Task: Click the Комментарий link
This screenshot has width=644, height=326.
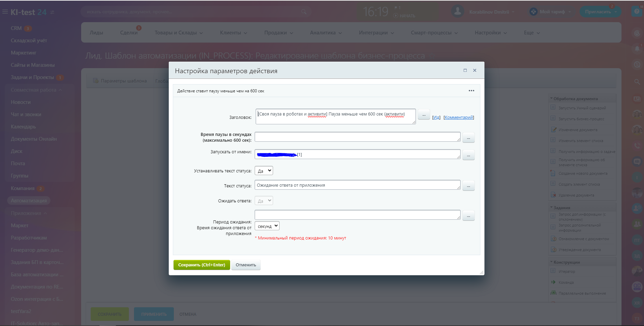Action: tap(459, 118)
